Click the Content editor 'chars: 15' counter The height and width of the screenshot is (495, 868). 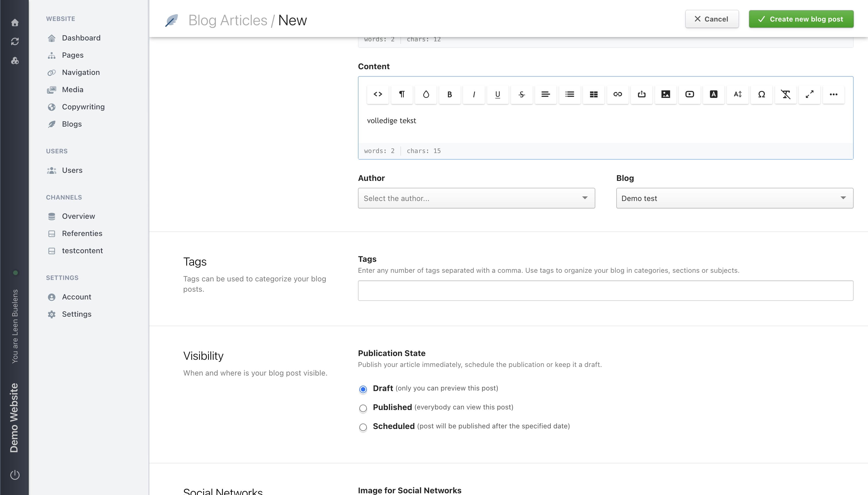(423, 151)
